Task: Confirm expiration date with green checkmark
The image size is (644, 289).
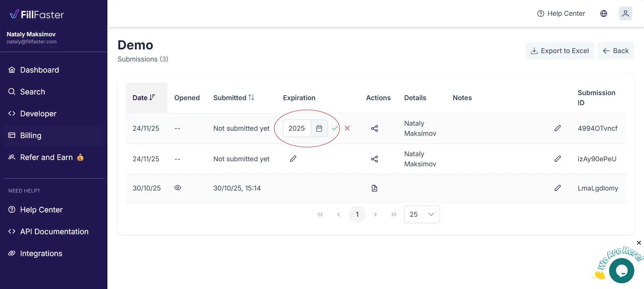Action: coord(335,128)
